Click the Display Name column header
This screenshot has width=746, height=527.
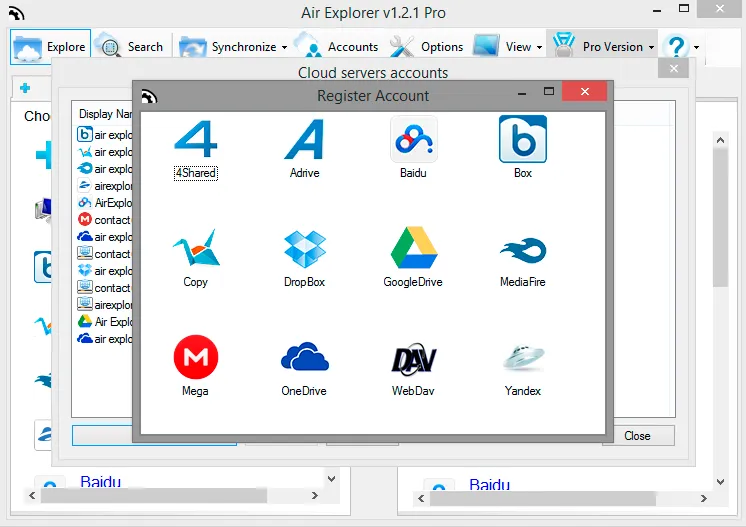point(105,114)
